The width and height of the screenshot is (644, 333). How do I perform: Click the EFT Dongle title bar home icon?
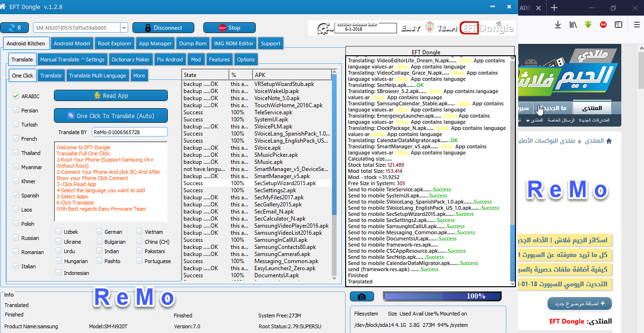coord(3,7)
